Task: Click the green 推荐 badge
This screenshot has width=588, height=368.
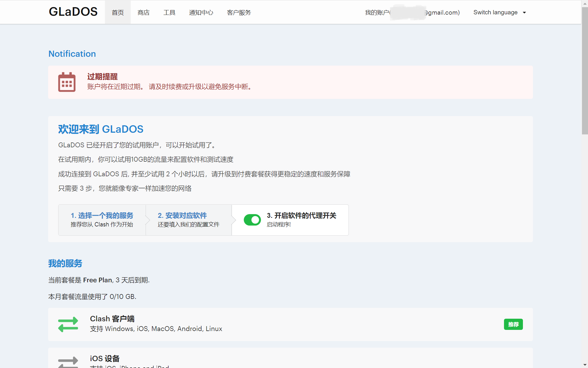Action: pyautogui.click(x=513, y=324)
